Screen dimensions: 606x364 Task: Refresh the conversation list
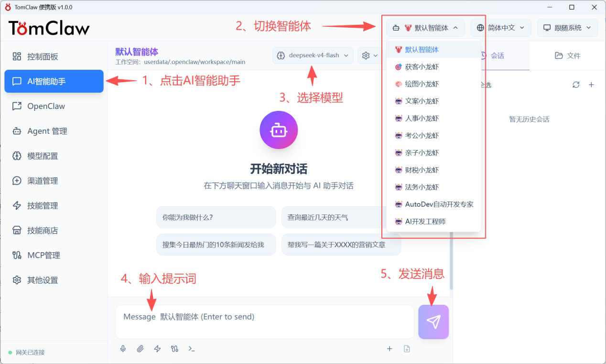click(x=576, y=85)
